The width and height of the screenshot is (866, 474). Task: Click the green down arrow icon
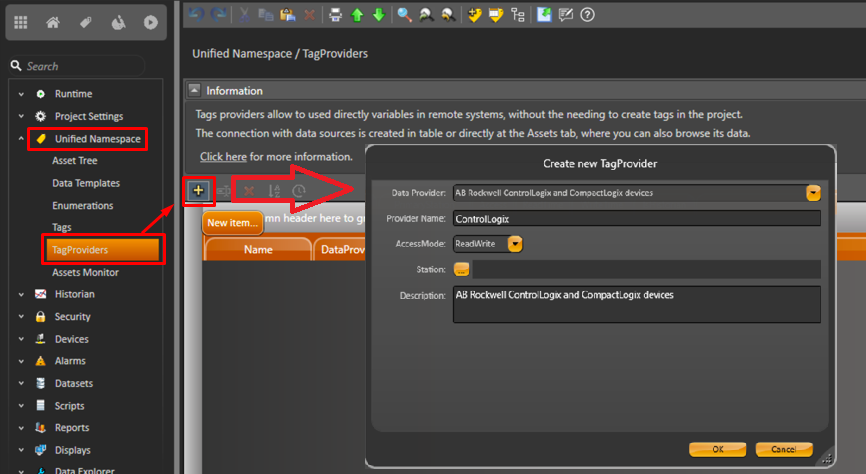click(377, 14)
